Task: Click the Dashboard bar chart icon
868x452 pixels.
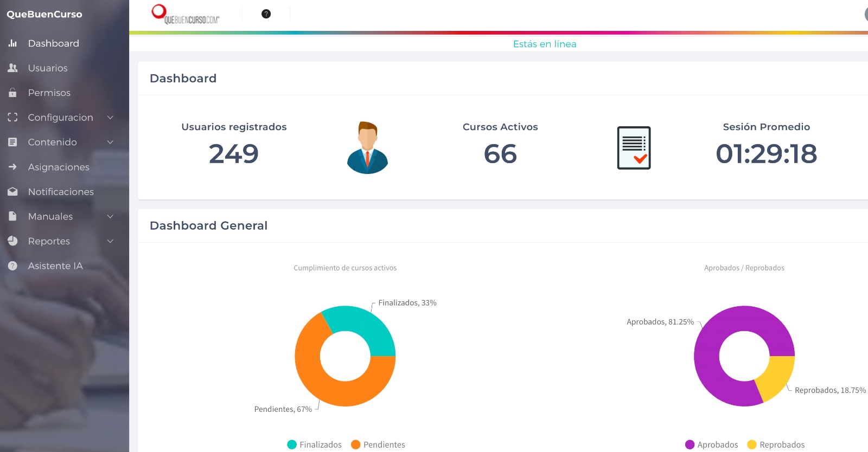Action: click(12, 43)
